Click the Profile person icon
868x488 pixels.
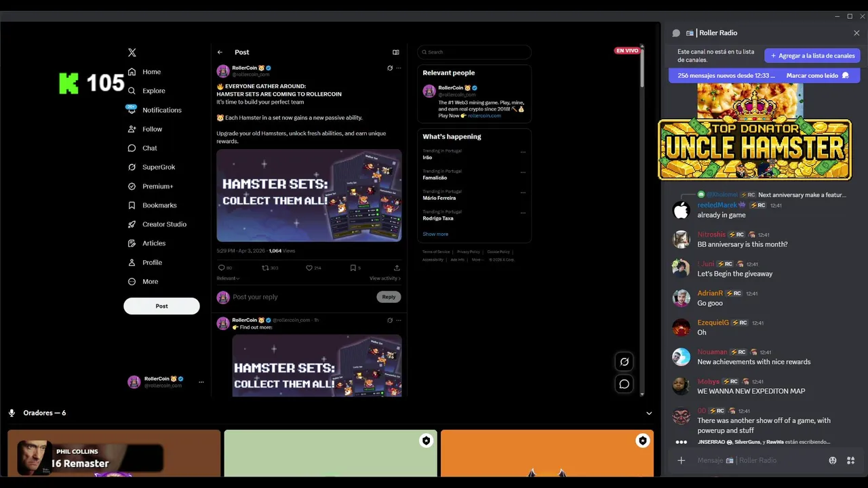(x=132, y=262)
